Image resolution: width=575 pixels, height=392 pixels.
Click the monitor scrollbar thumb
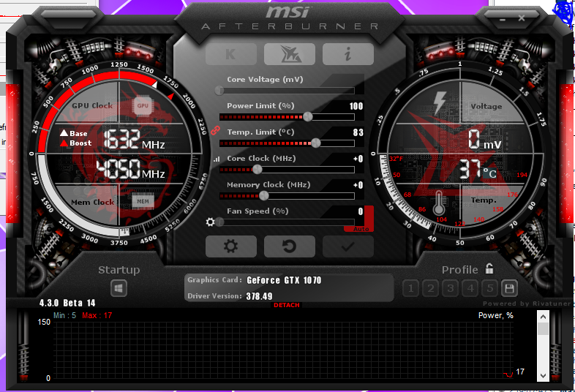543,328
